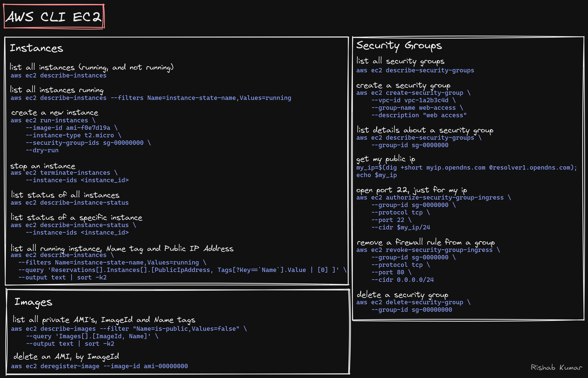Click the 'list all security groups' caption
Screen dimensions: 588x378
400,61
